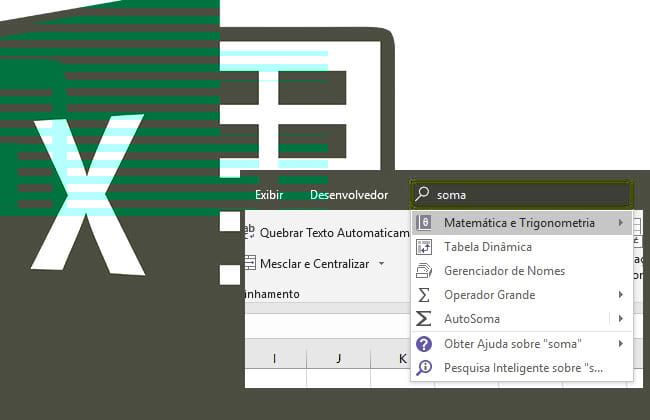Open Obter Ajuda sobre "soma"
Viewport: 650px width, 420px height.
(522, 344)
